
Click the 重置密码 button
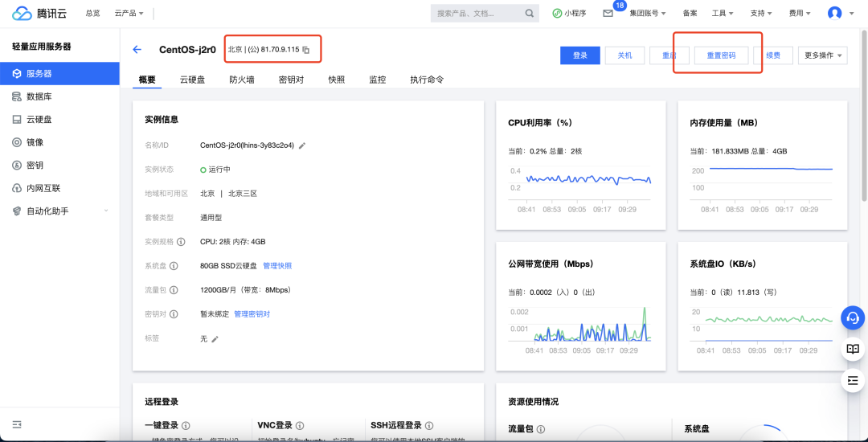tap(721, 55)
